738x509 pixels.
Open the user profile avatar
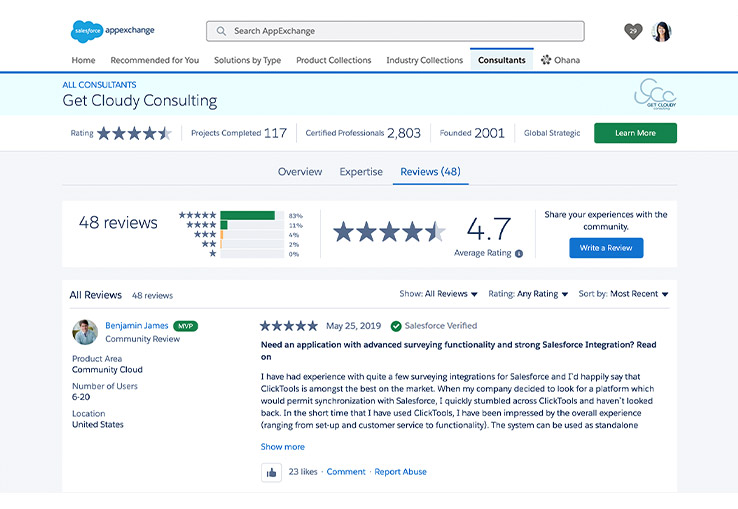(661, 32)
